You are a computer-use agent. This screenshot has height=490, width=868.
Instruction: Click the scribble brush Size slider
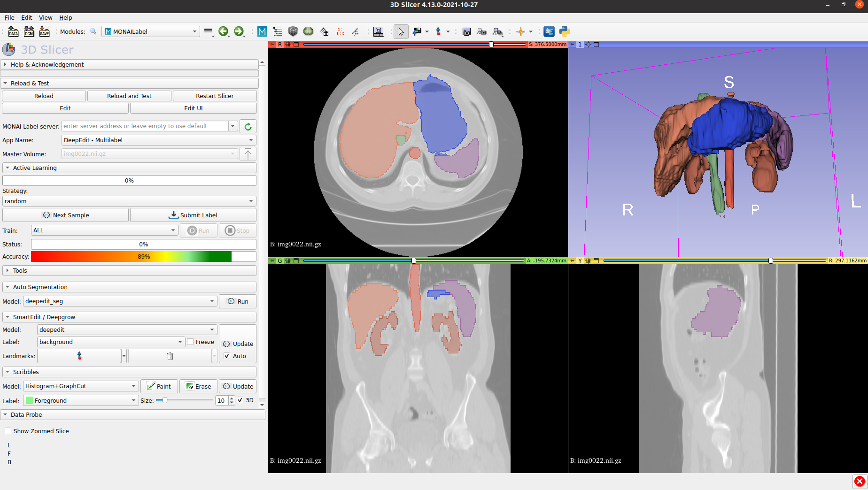tap(184, 400)
